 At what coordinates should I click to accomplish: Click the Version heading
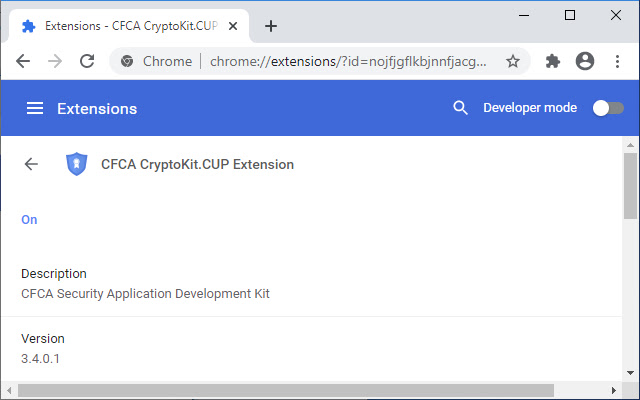[x=43, y=338]
